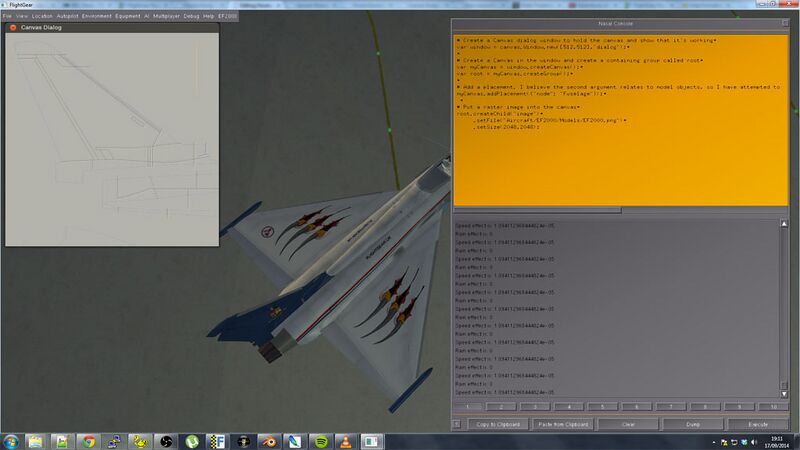Screen dimensions: 800x450
Task: Open Google Chrome from the taskbar
Action: [x=88, y=441]
